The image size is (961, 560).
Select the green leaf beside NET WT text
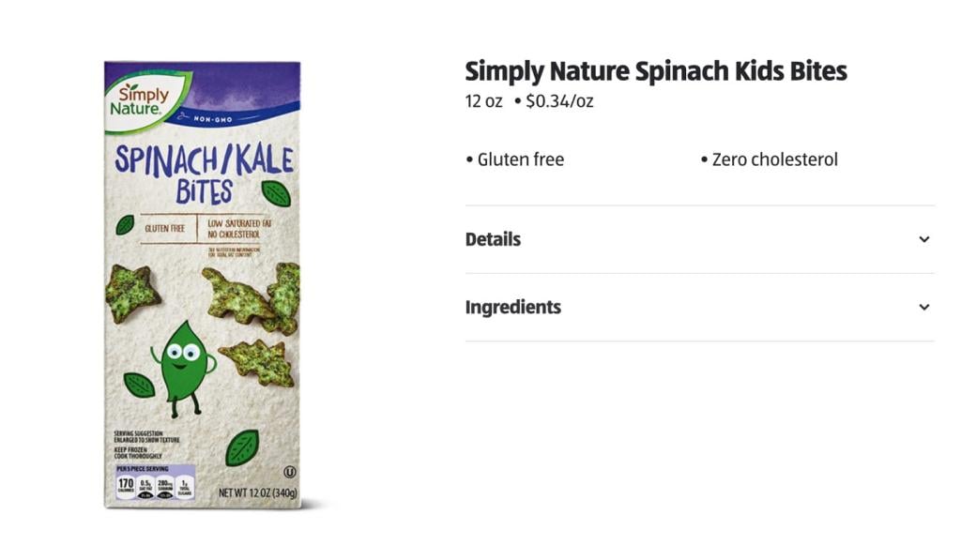tap(242, 447)
